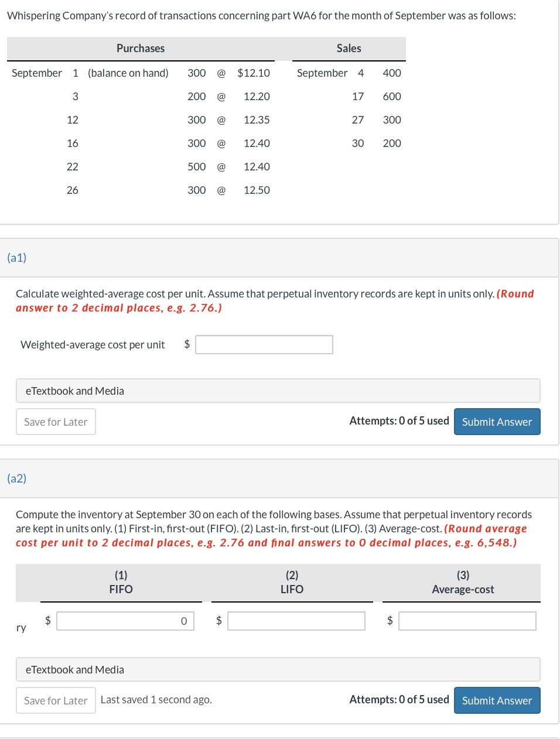Click the weighted-average cost per unit input field
Viewport: 560px width, 739px height.
[x=264, y=344]
